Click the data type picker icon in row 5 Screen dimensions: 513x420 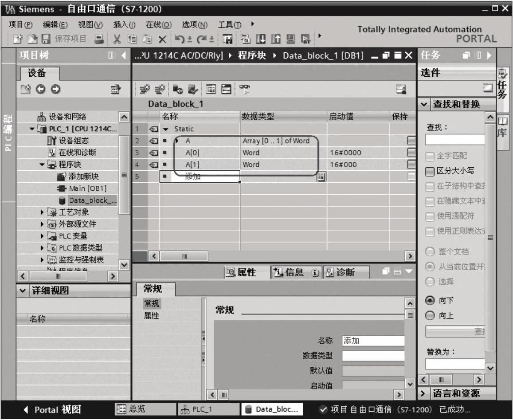(321, 177)
